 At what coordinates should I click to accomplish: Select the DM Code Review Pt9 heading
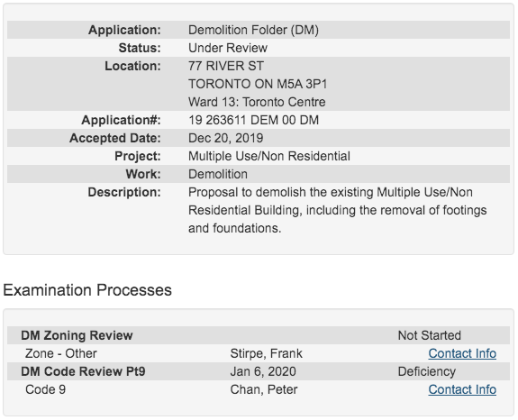point(83,371)
